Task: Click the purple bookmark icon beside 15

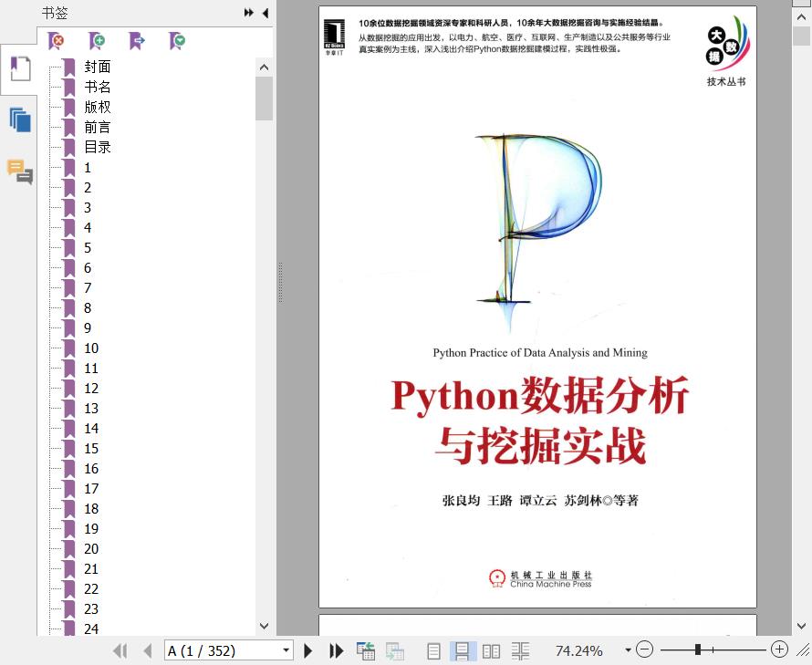Action: pyautogui.click(x=68, y=449)
